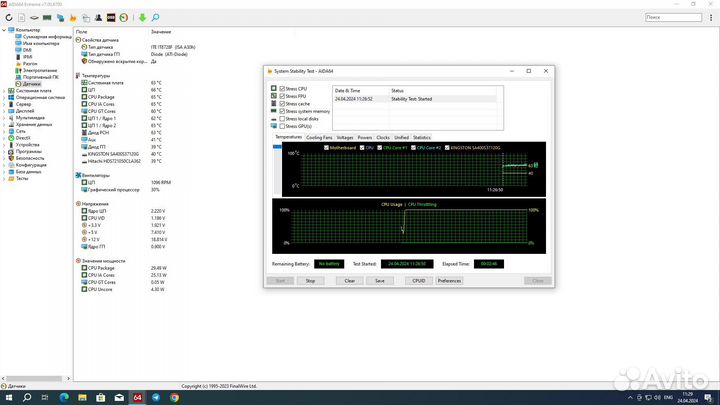Expand the Системная плата tree node
The height and width of the screenshot is (405, 720).
(4, 91)
